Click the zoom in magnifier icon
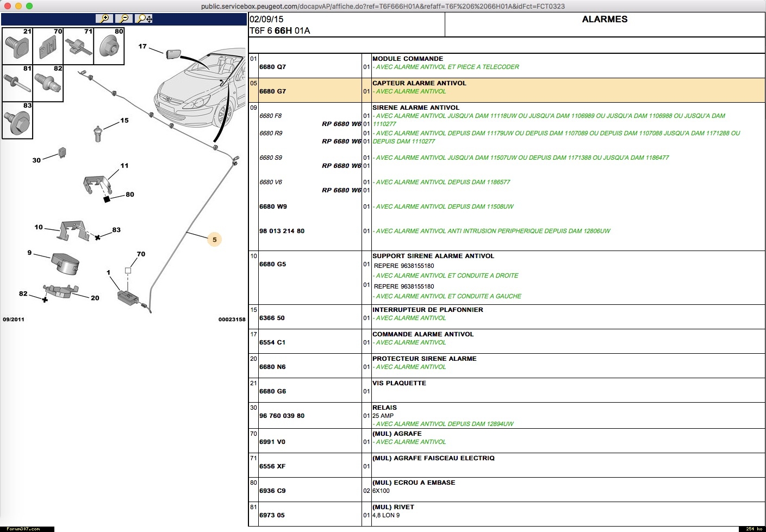The height and width of the screenshot is (532, 766). (104, 18)
